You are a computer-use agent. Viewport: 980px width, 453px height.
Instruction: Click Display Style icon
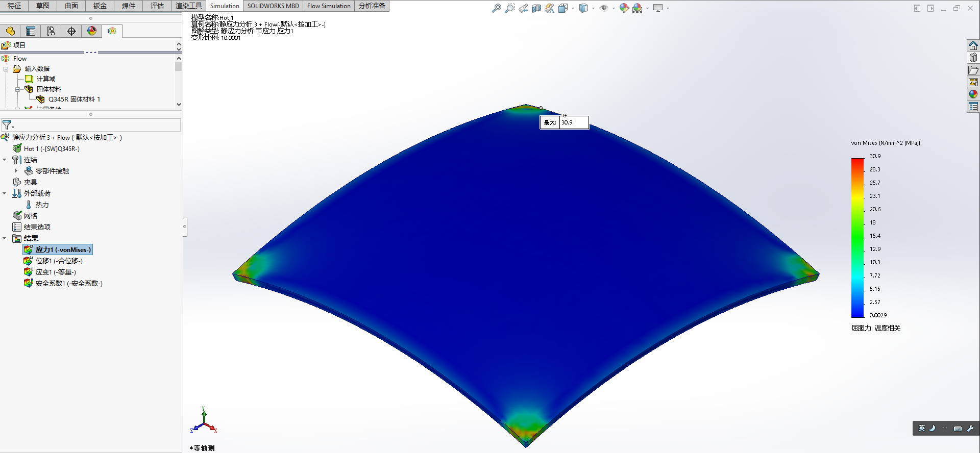pyautogui.click(x=583, y=8)
